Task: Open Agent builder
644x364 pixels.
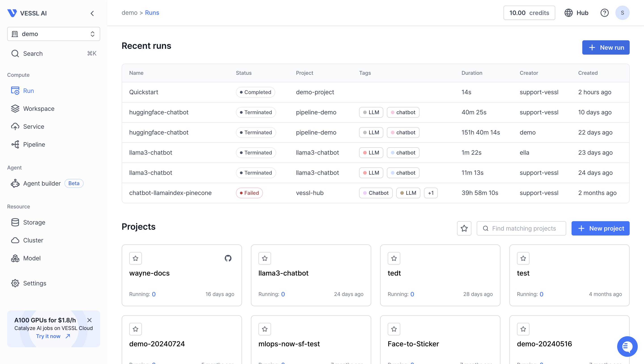Action: tap(53, 183)
